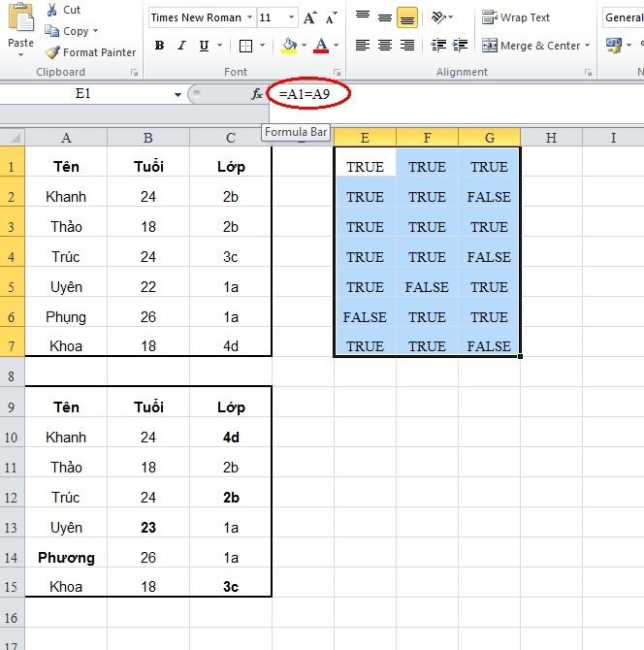The image size is (644, 650).
Task: Open the Times New Roman font dropdown
Action: [x=250, y=17]
